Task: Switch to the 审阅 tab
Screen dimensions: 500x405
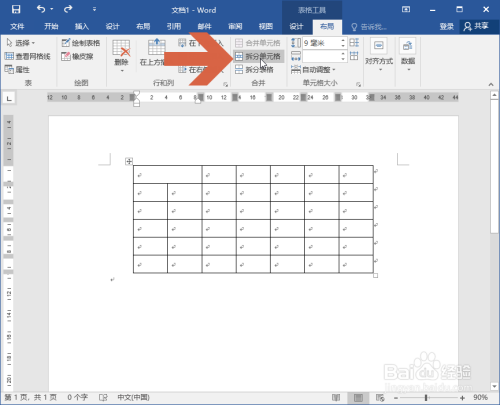Action: point(235,26)
